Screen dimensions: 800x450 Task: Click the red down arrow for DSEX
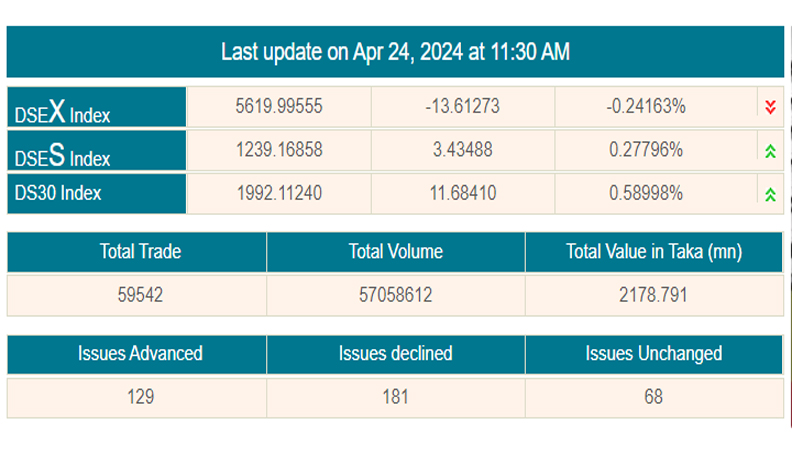point(769,107)
